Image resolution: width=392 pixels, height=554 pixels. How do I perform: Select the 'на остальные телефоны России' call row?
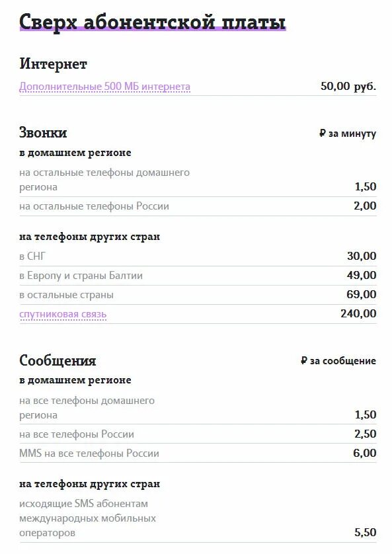198,206
